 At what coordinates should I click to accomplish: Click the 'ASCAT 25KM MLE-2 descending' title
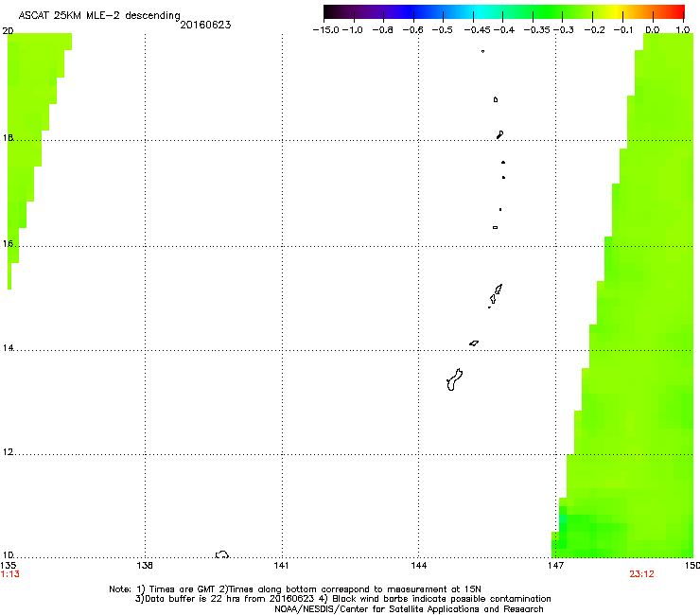coord(99,16)
